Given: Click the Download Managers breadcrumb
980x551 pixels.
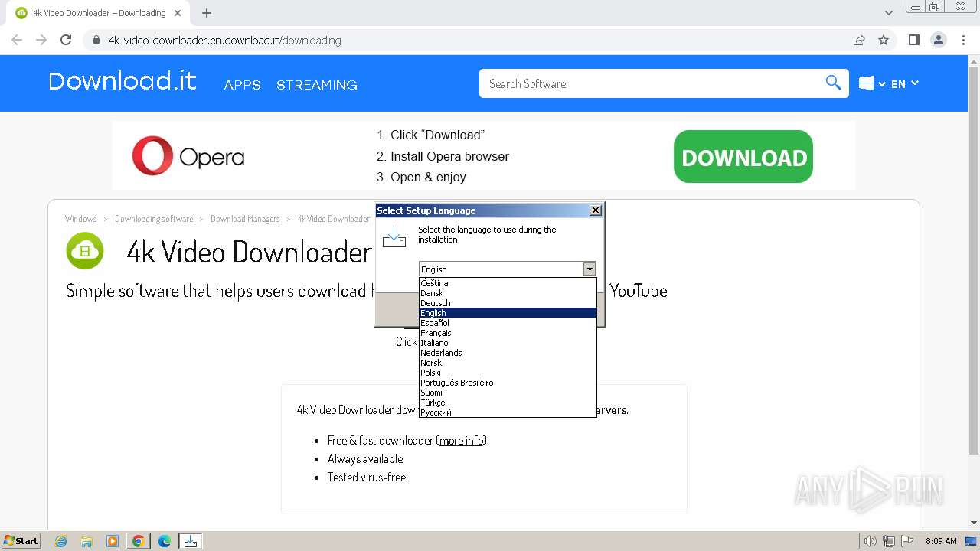Looking at the screenshot, I should tap(245, 219).
